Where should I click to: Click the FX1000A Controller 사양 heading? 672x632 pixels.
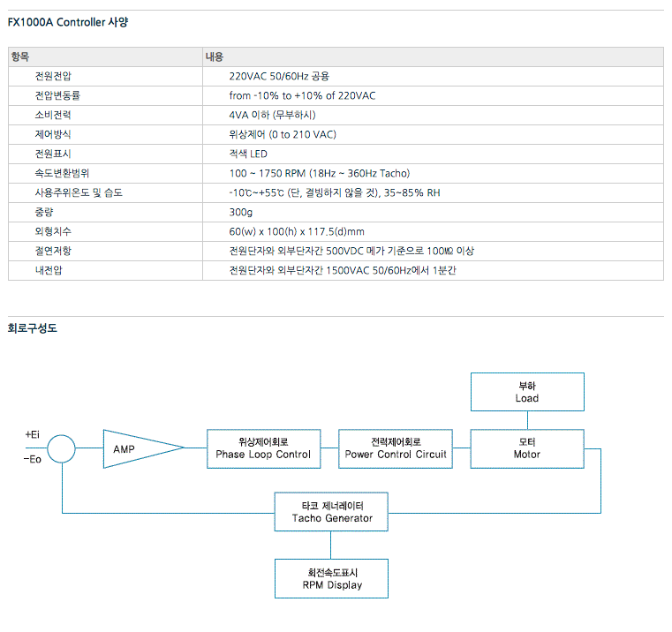coord(67,24)
